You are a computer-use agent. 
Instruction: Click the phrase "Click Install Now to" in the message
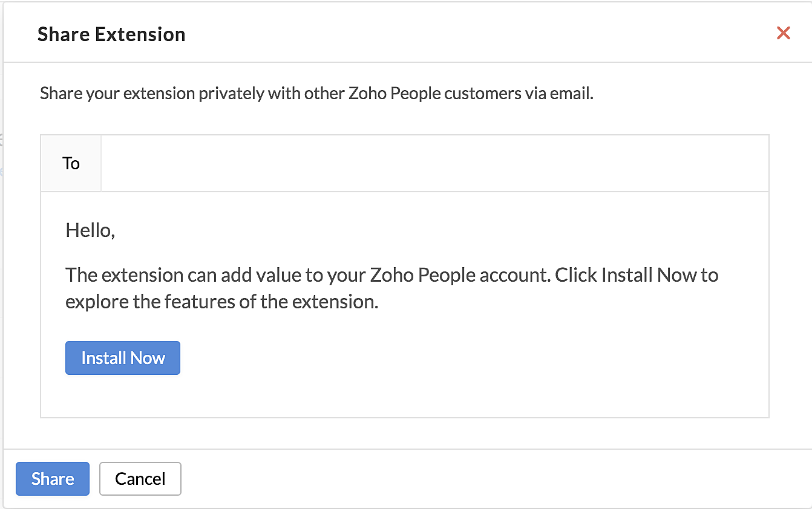[x=637, y=275]
